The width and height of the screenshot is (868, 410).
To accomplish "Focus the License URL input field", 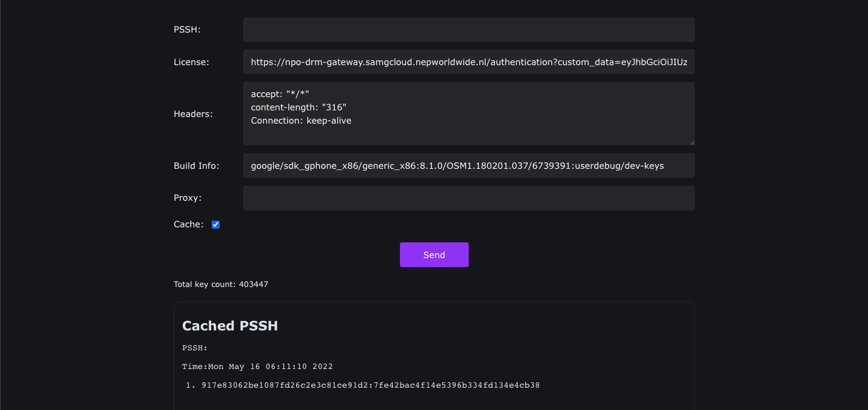I will pos(469,61).
